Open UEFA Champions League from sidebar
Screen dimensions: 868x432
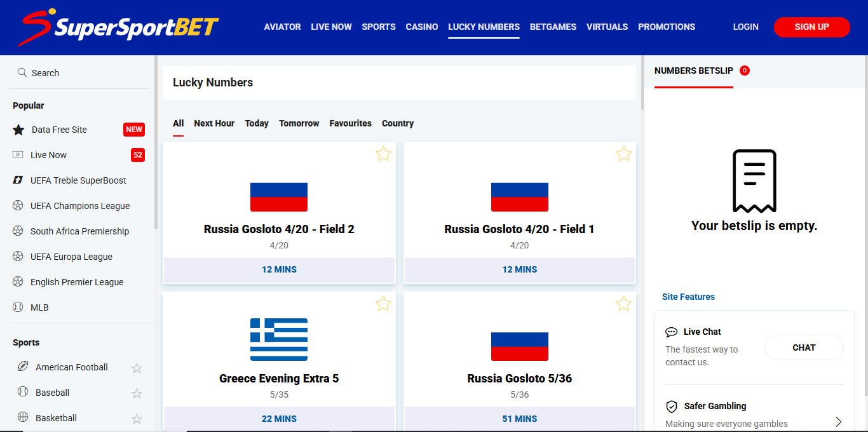[79, 206]
